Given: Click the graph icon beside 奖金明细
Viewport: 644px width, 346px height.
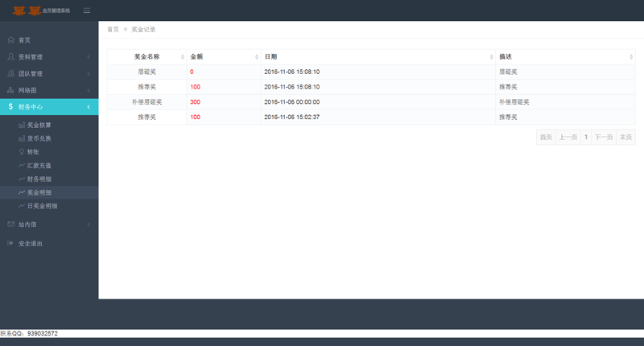Looking at the screenshot, I should (22, 192).
